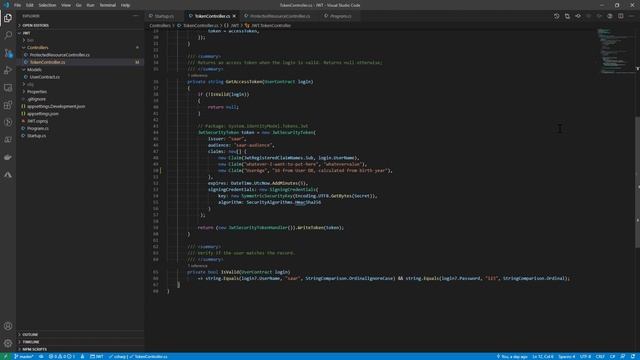Open the errors and warnings count in status bar
The height and width of the screenshot is (360, 640).
coord(62,356)
